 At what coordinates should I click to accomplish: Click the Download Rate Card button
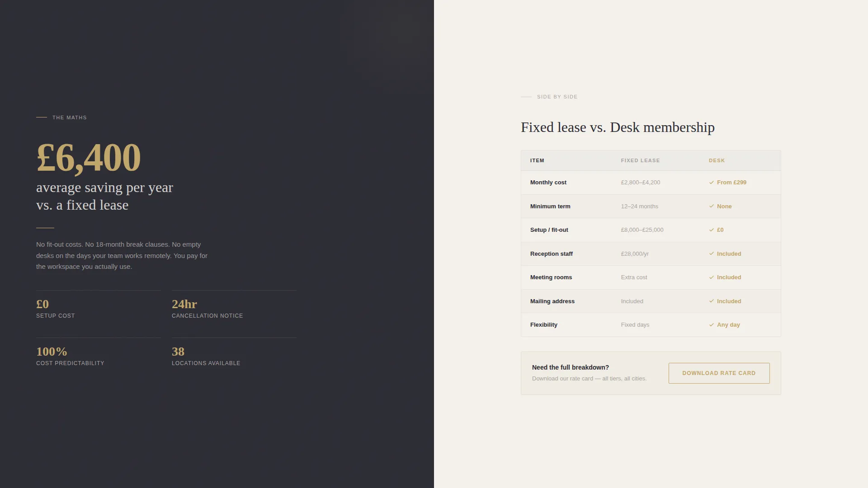[719, 373]
